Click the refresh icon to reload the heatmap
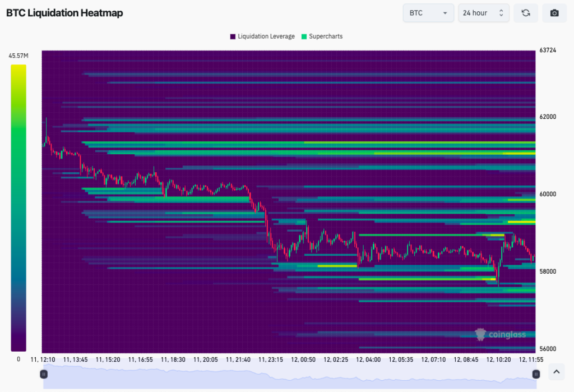 point(525,12)
